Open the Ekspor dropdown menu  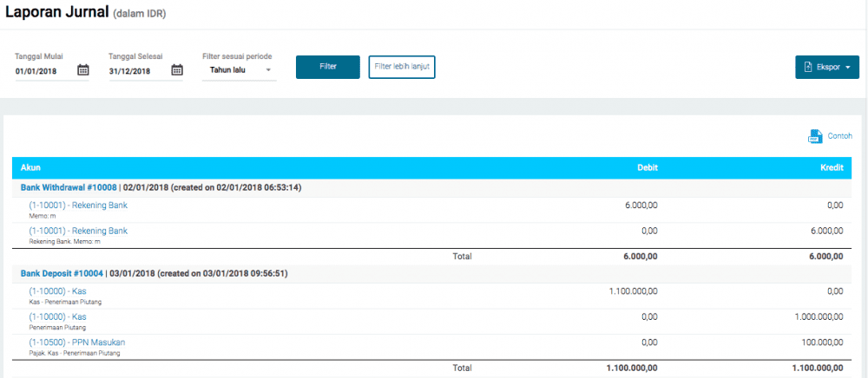pos(827,67)
